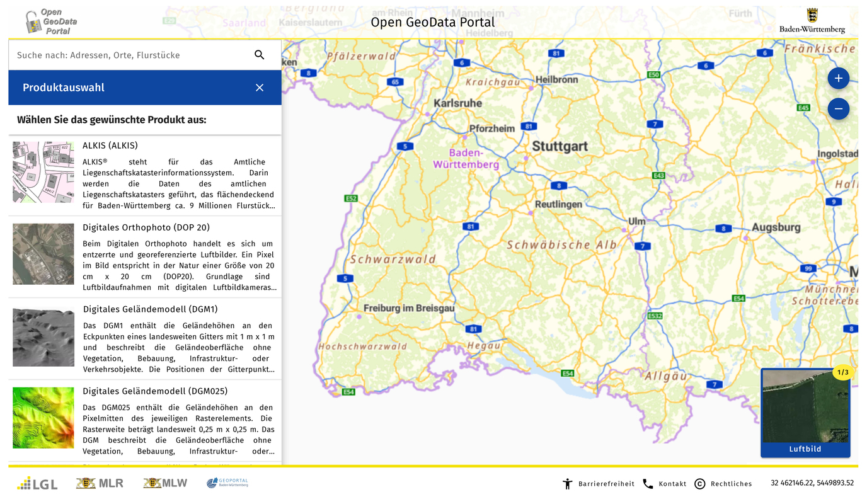
Task: Click the accessibility person icon
Action: tap(567, 484)
